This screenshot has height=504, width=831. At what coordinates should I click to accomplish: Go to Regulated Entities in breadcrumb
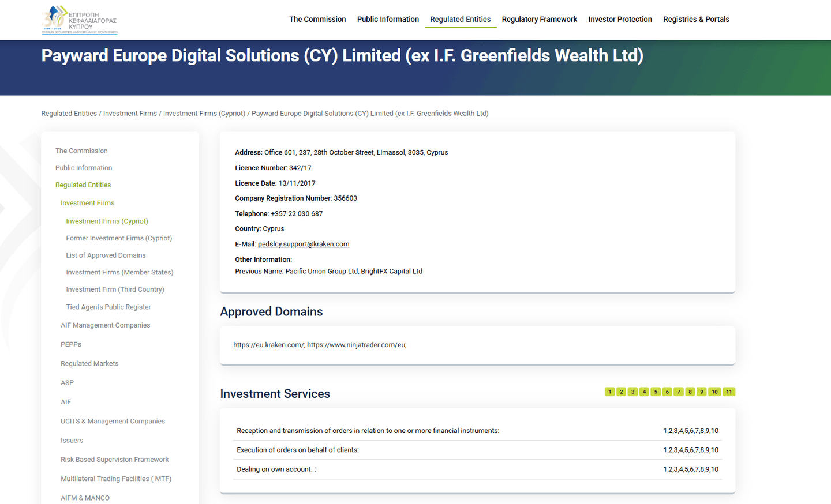pos(69,114)
